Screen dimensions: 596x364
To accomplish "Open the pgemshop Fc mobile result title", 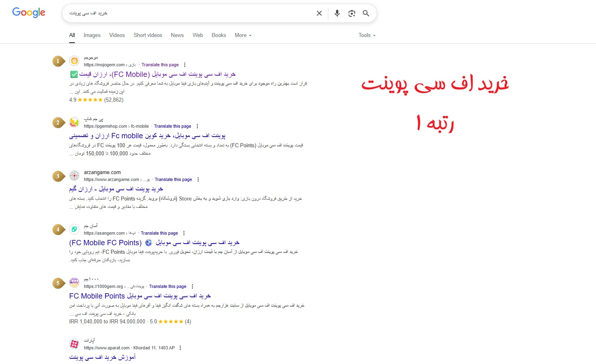I will [147, 136].
